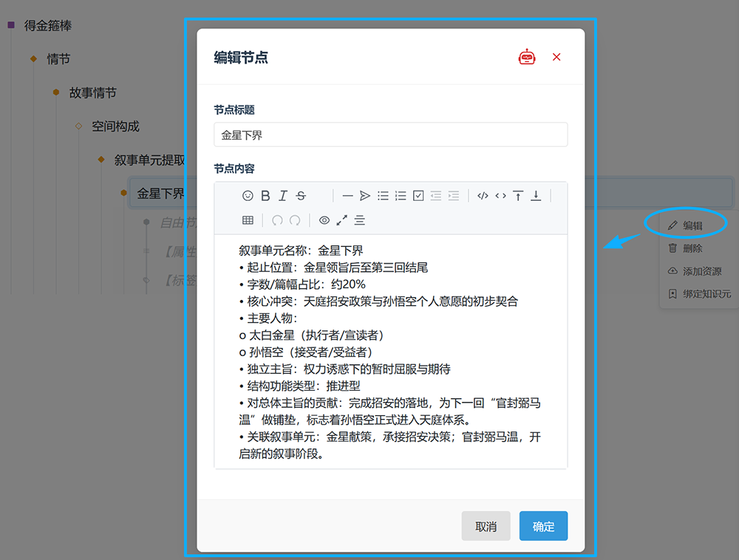Outdent the list item

click(436, 196)
